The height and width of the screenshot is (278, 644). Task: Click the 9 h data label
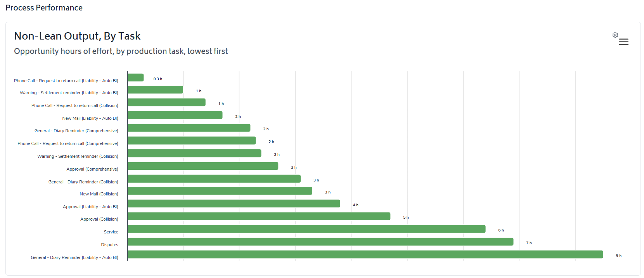coord(618,256)
